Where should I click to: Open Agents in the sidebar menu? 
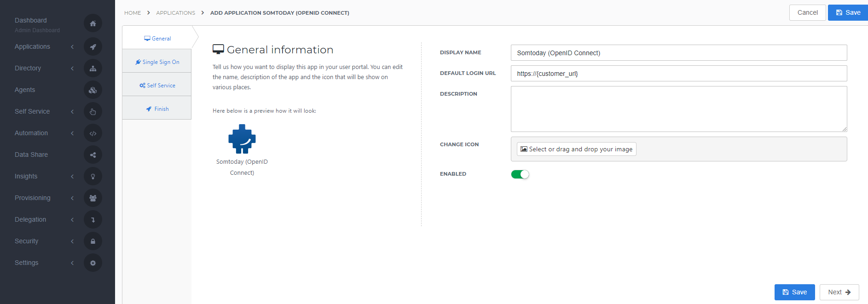pos(25,90)
